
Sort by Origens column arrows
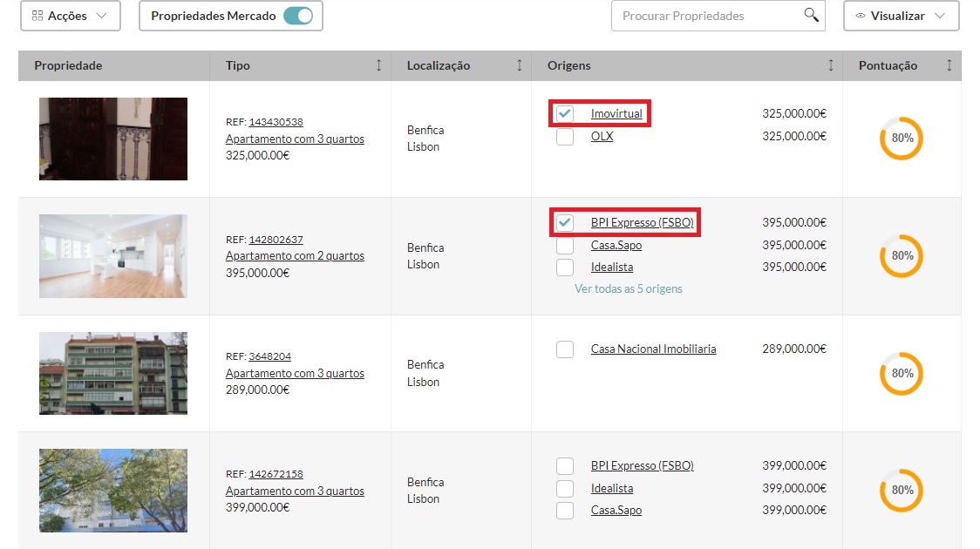pyautogui.click(x=830, y=65)
